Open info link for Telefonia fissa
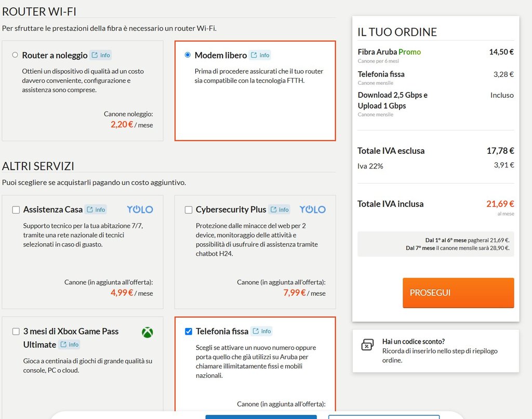 (x=262, y=331)
